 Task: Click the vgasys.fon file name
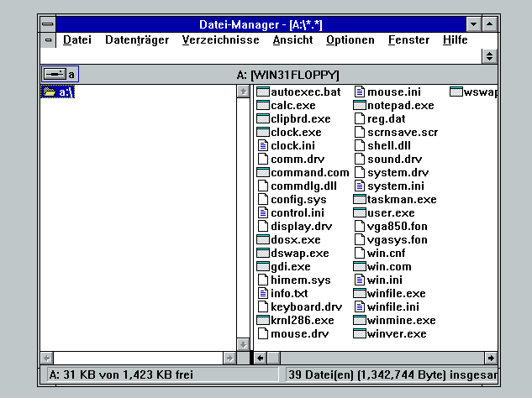397,240
